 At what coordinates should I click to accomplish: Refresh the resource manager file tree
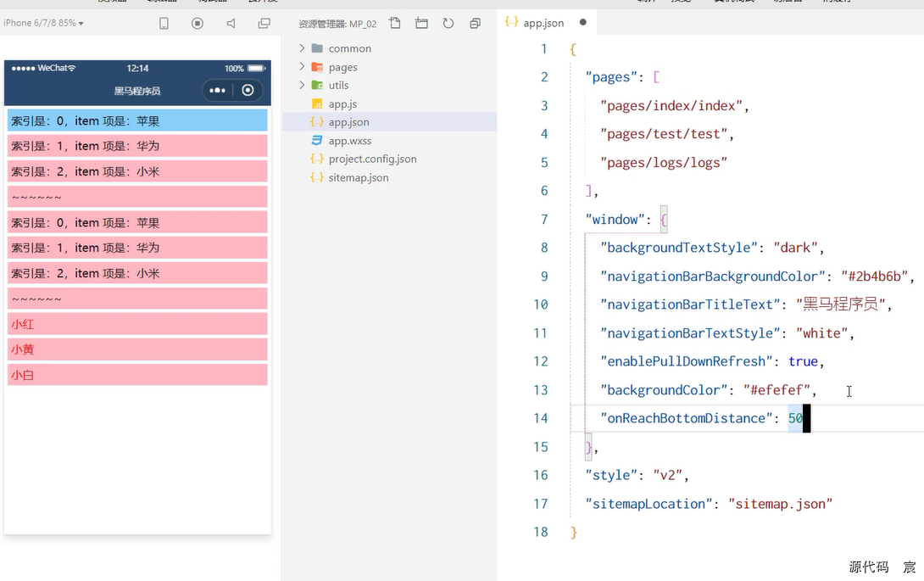[x=448, y=23]
